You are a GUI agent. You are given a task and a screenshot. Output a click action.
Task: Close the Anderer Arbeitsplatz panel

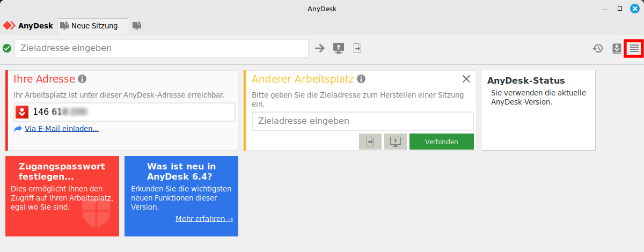(466, 79)
